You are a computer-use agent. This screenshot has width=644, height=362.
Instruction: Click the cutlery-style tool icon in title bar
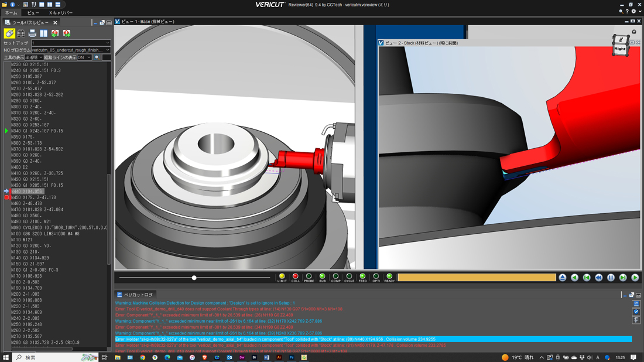34,5
